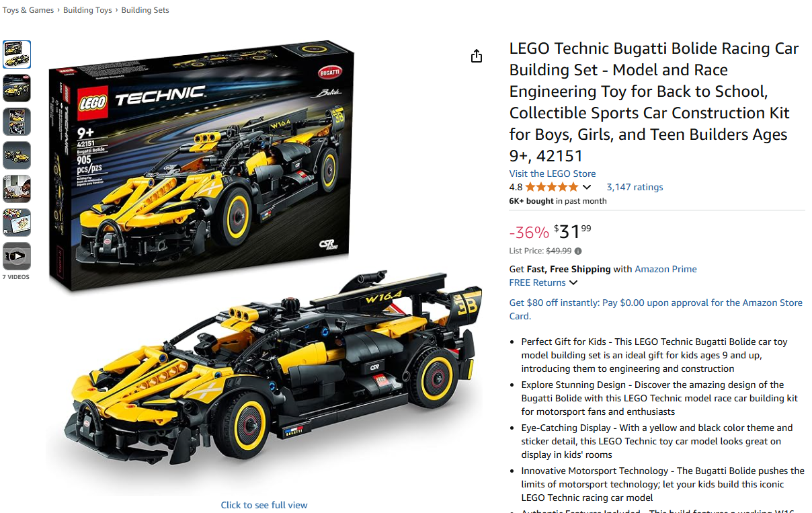Open the Building Sets breadcrumb link
The width and height of the screenshot is (812, 513).
tap(145, 10)
